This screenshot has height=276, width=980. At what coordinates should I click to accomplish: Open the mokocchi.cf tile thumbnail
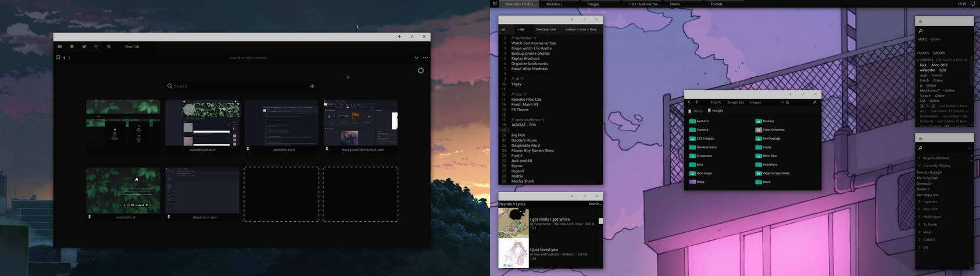click(x=123, y=190)
